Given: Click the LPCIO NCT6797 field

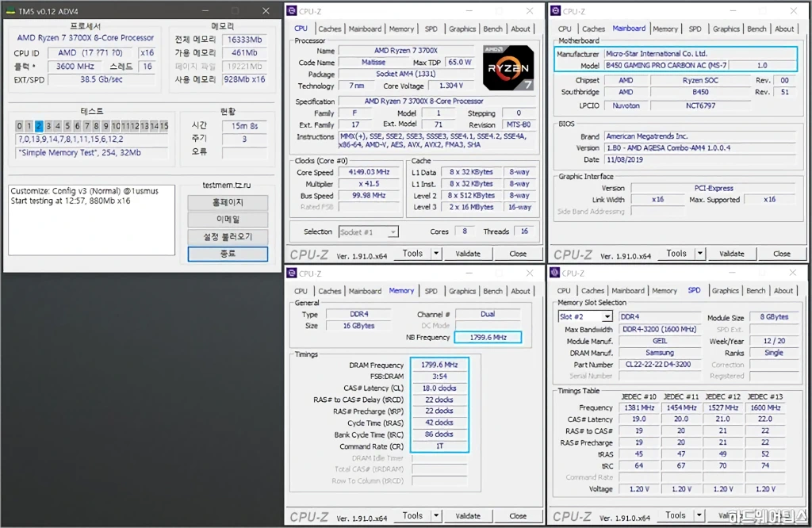Looking at the screenshot, I should tap(700, 105).
